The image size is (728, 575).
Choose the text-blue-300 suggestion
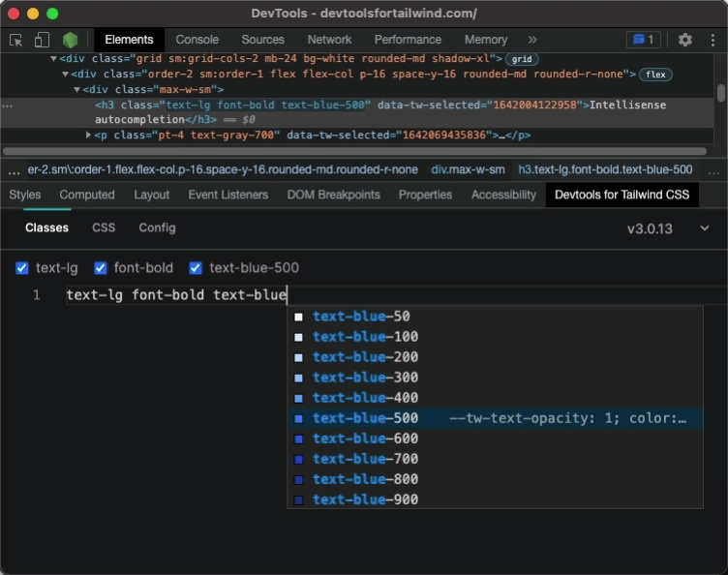tap(495, 378)
